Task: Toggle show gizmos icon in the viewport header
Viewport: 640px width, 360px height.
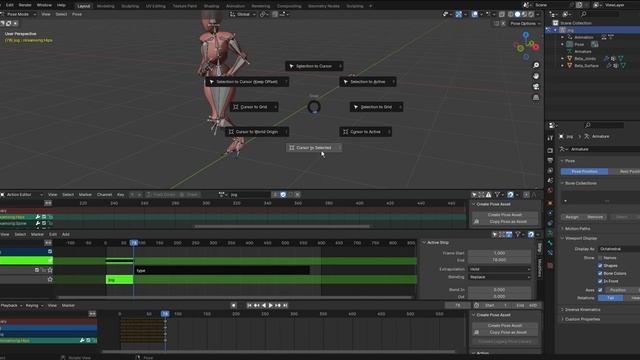Action: (x=459, y=14)
